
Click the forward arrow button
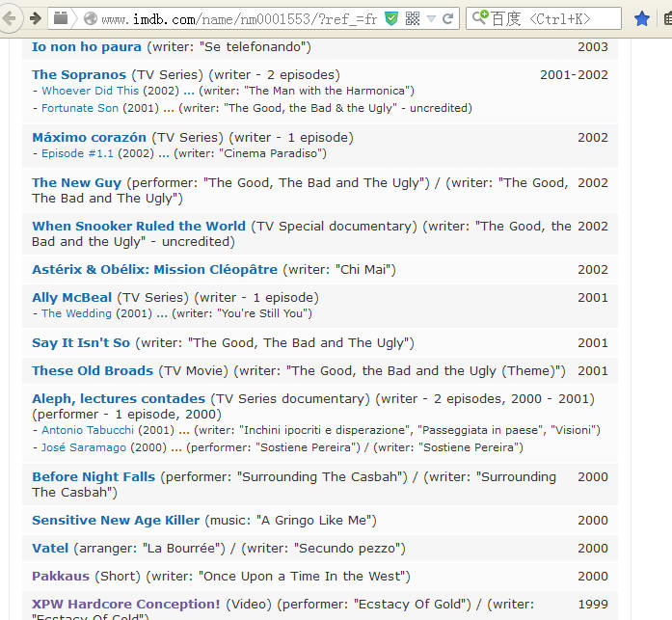pos(36,18)
